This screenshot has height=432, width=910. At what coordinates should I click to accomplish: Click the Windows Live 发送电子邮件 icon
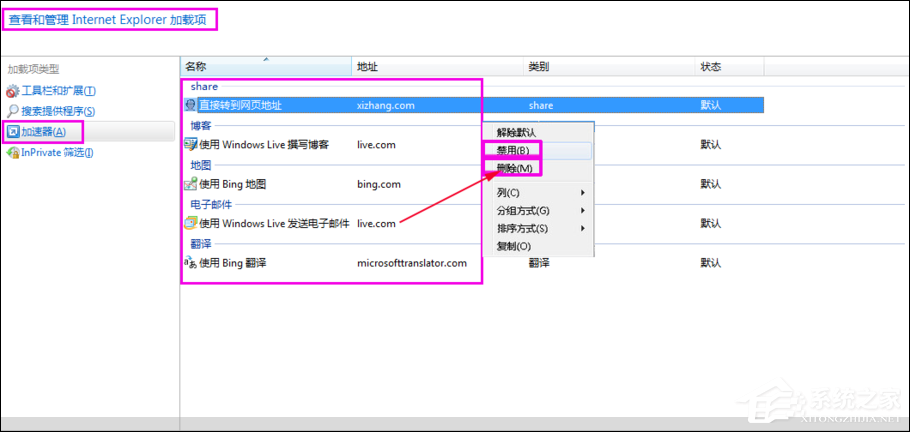coord(191,223)
